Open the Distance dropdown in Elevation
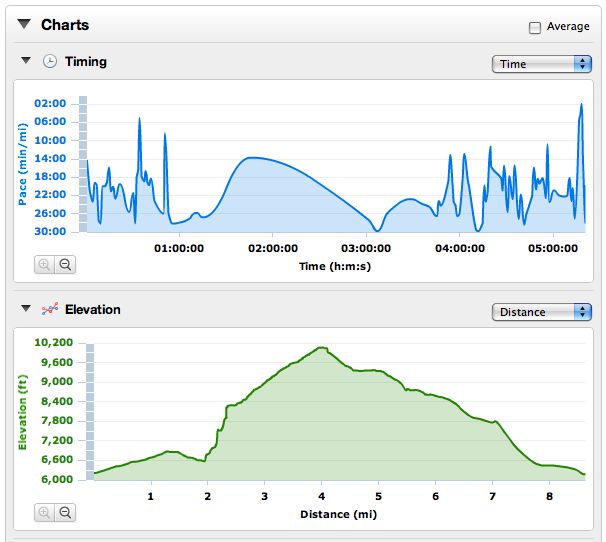Viewport: 606px width, 542px height. click(x=542, y=312)
